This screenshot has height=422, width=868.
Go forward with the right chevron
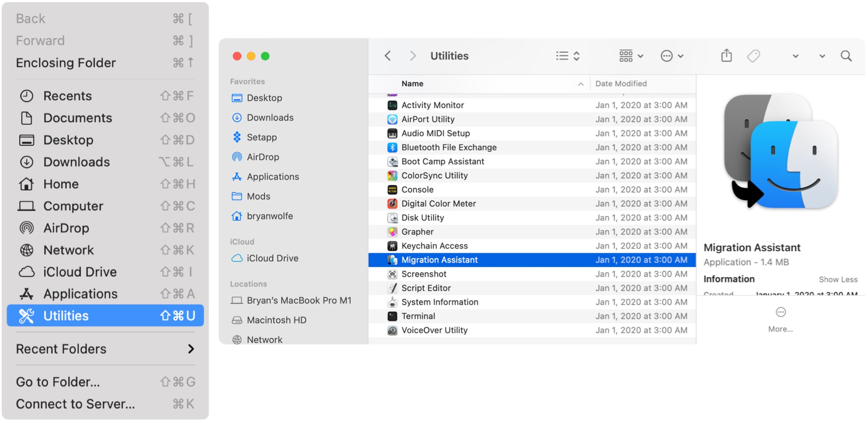point(413,56)
